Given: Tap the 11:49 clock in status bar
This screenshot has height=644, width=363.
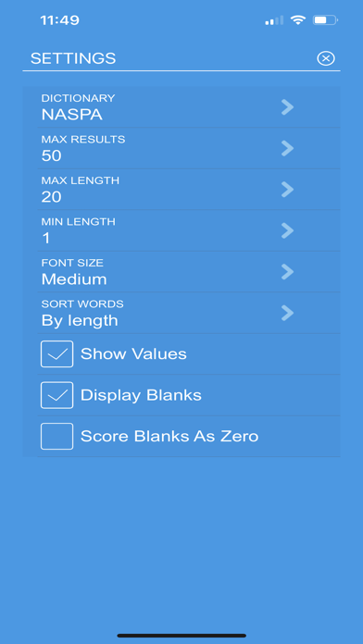Looking at the screenshot, I should [59, 20].
